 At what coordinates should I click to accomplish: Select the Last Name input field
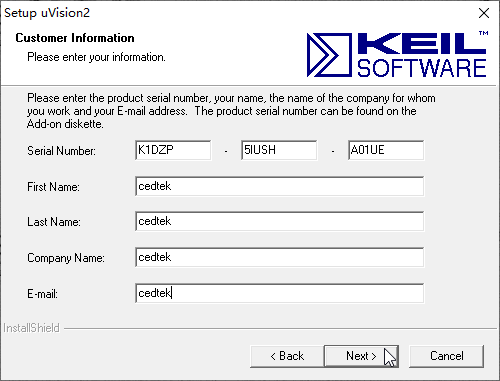(280, 221)
